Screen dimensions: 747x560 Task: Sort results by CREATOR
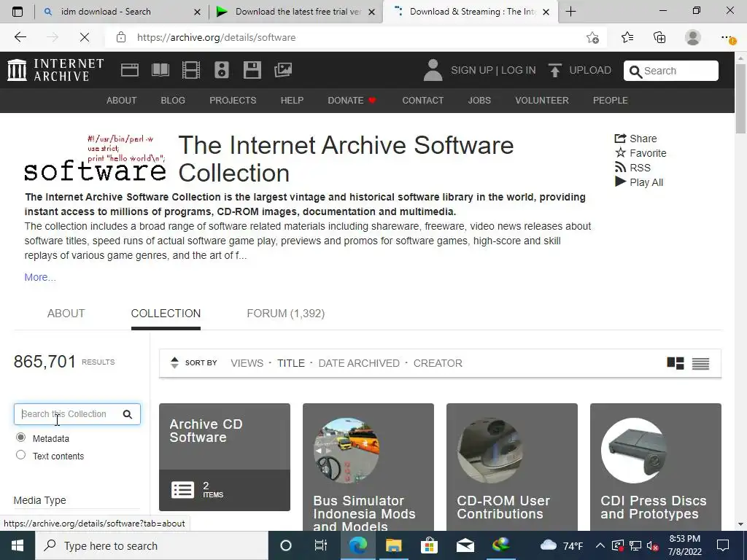pyautogui.click(x=438, y=363)
